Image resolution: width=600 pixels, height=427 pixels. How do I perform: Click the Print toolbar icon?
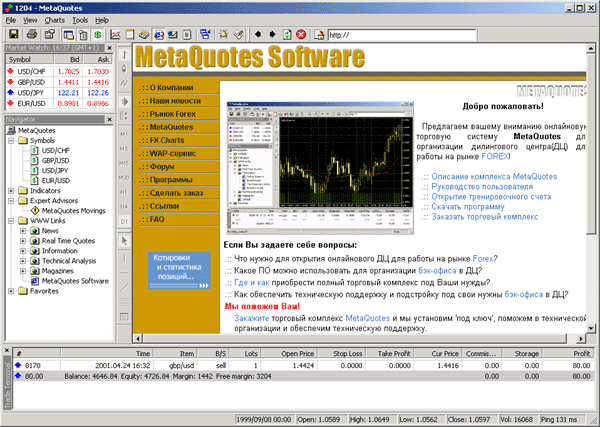point(32,34)
